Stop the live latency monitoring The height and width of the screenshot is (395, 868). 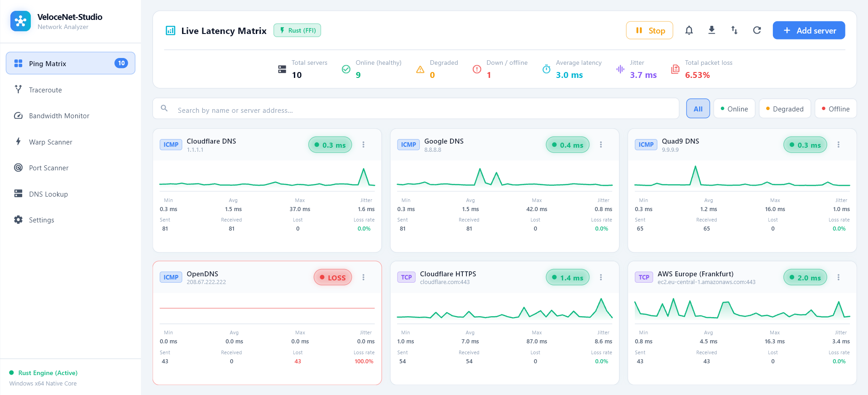click(x=650, y=30)
